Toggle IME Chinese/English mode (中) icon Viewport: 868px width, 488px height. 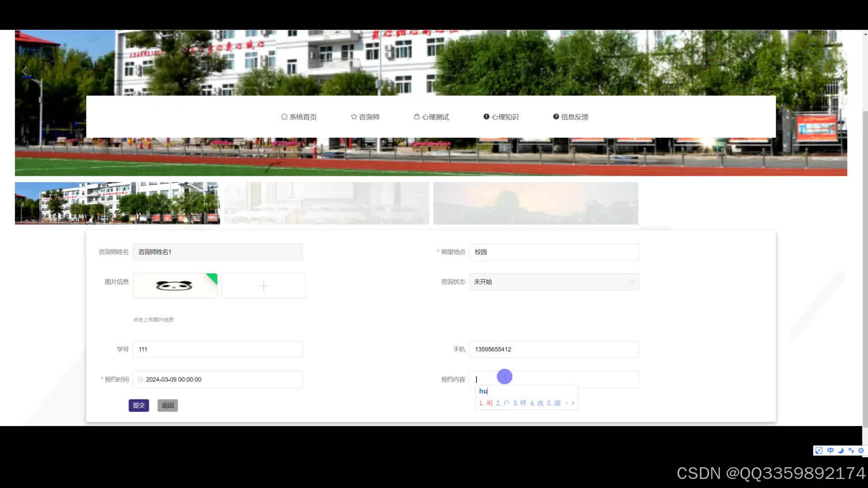coord(830,450)
